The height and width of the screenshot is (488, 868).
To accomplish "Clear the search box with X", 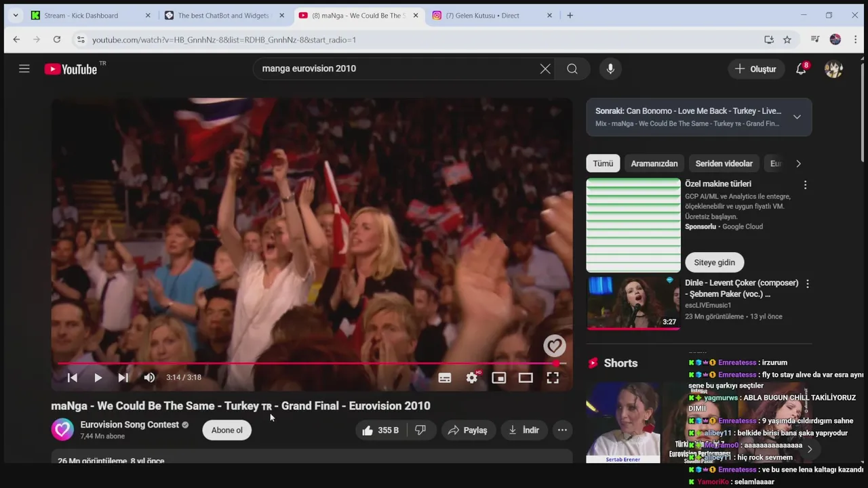I will [545, 68].
